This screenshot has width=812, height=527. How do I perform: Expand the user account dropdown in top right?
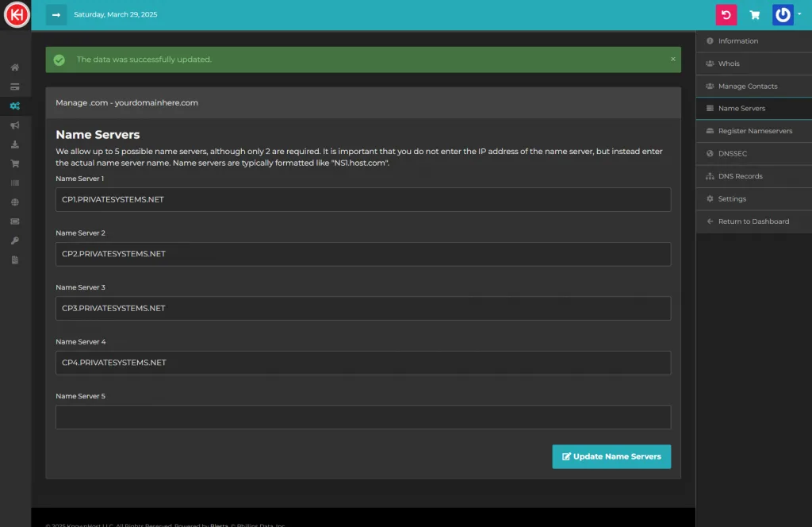787,15
